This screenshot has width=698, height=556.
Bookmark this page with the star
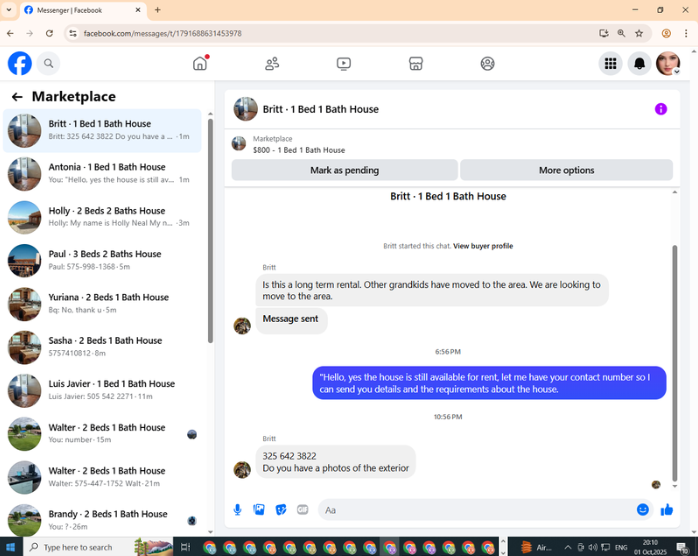click(x=639, y=33)
